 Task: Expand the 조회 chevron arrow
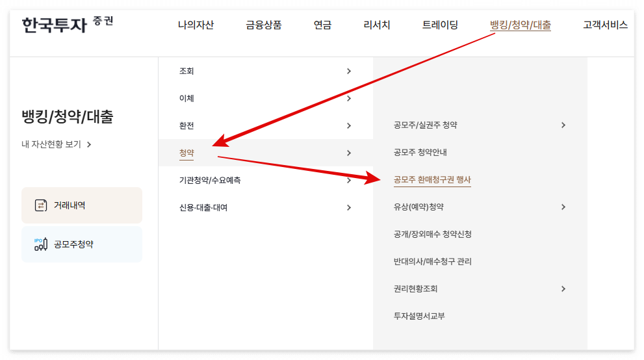[349, 71]
